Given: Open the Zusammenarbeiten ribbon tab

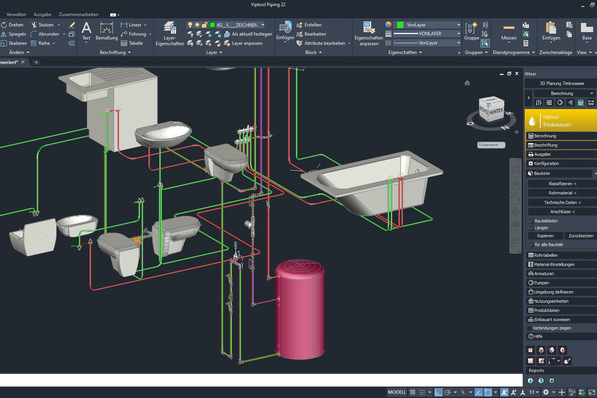Looking at the screenshot, I should [78, 14].
